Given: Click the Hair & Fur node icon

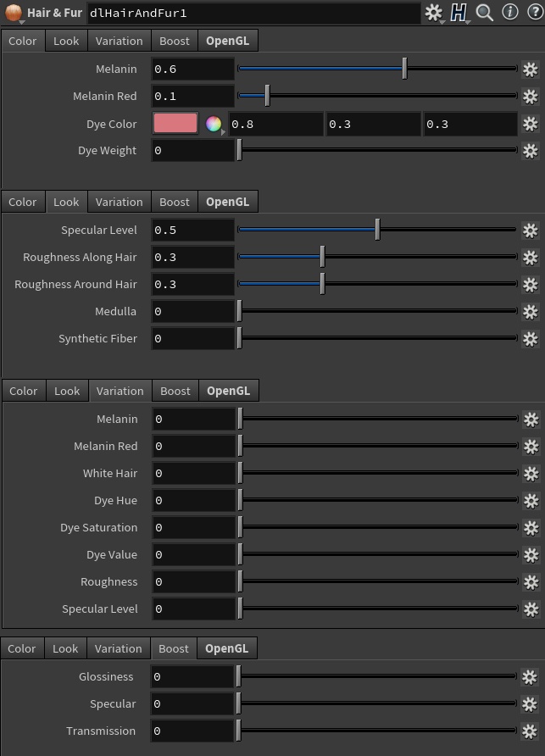Looking at the screenshot, I should 14,13.
